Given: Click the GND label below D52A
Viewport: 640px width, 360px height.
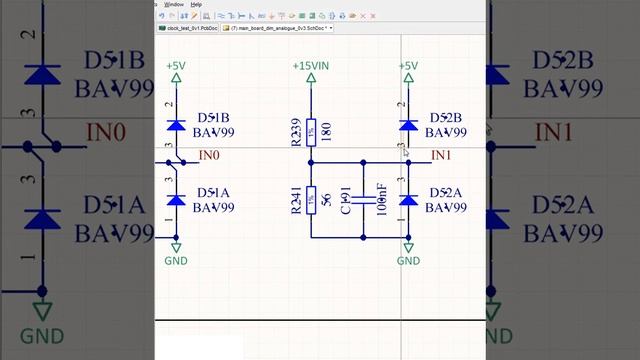Looking at the screenshot, I should coord(408,261).
